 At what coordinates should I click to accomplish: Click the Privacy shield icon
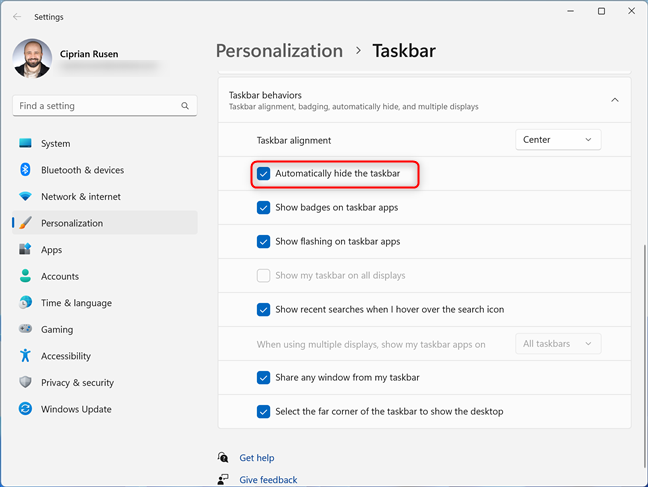(x=25, y=382)
